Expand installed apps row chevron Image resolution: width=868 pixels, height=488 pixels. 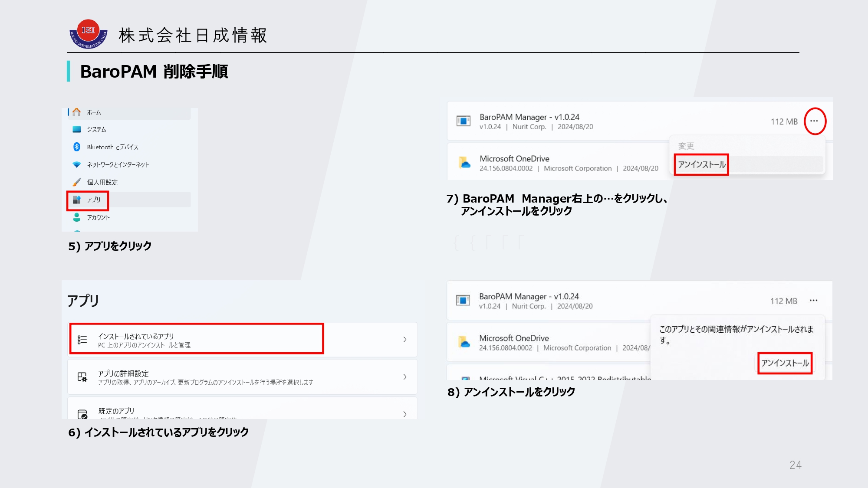pyautogui.click(x=404, y=340)
